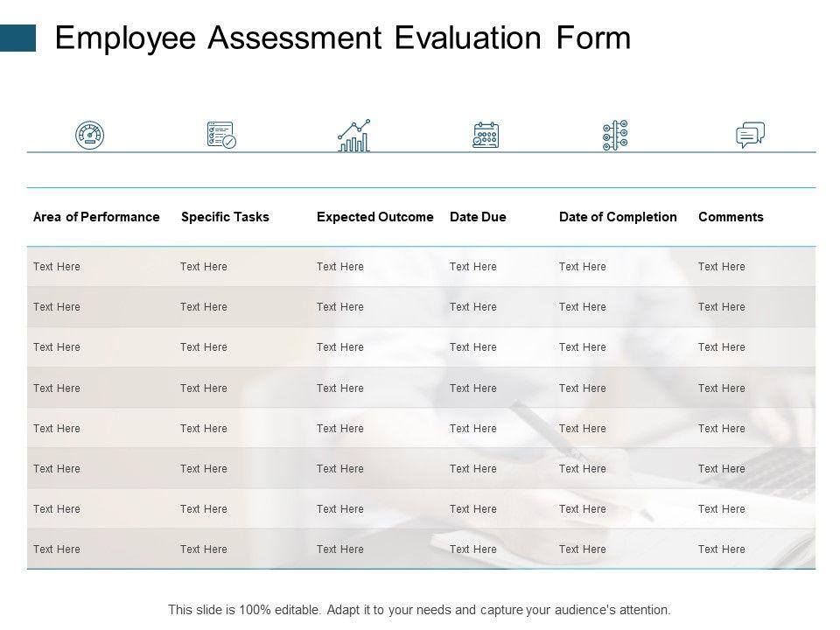This screenshot has width=840, height=630.
Task: Click last row cell under Date Due
Action: point(473,549)
